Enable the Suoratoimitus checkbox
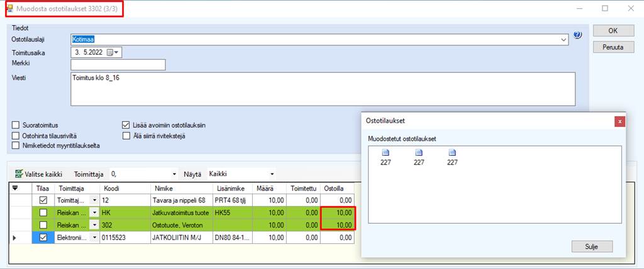The image size is (644, 269). [16, 125]
